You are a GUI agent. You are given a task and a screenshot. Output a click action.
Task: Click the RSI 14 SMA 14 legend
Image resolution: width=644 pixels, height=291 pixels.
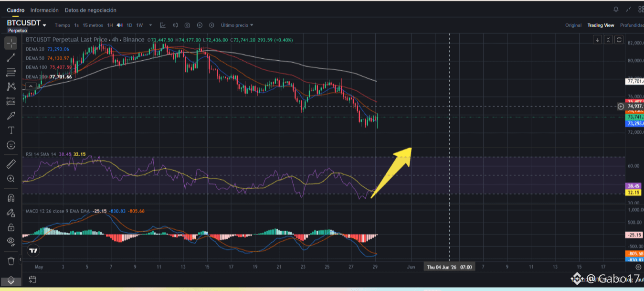(x=56, y=154)
